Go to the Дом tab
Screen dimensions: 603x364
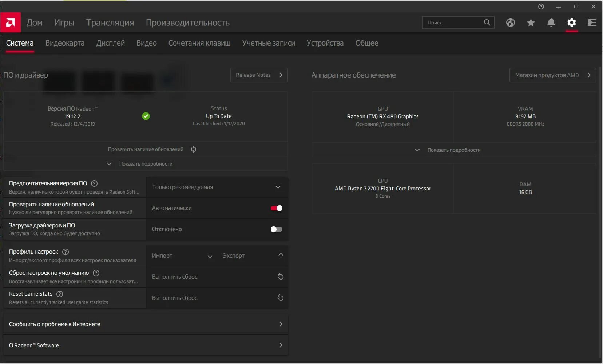pos(35,23)
